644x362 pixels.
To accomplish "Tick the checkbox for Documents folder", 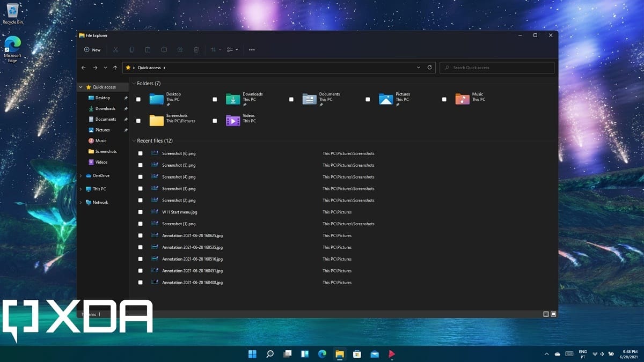I will coord(291,99).
